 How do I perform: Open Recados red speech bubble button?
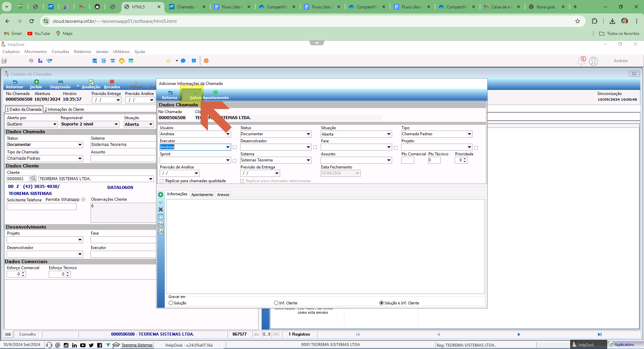(x=112, y=84)
